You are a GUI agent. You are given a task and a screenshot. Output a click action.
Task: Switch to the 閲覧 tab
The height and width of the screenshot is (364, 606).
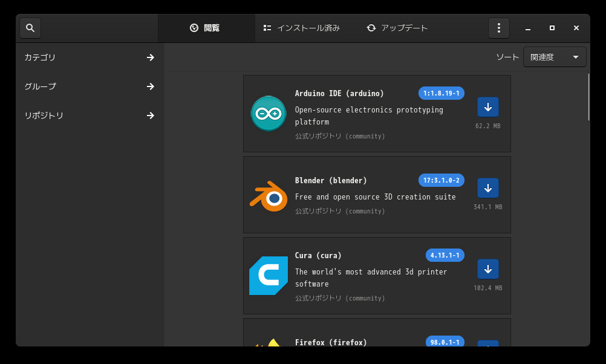point(206,28)
